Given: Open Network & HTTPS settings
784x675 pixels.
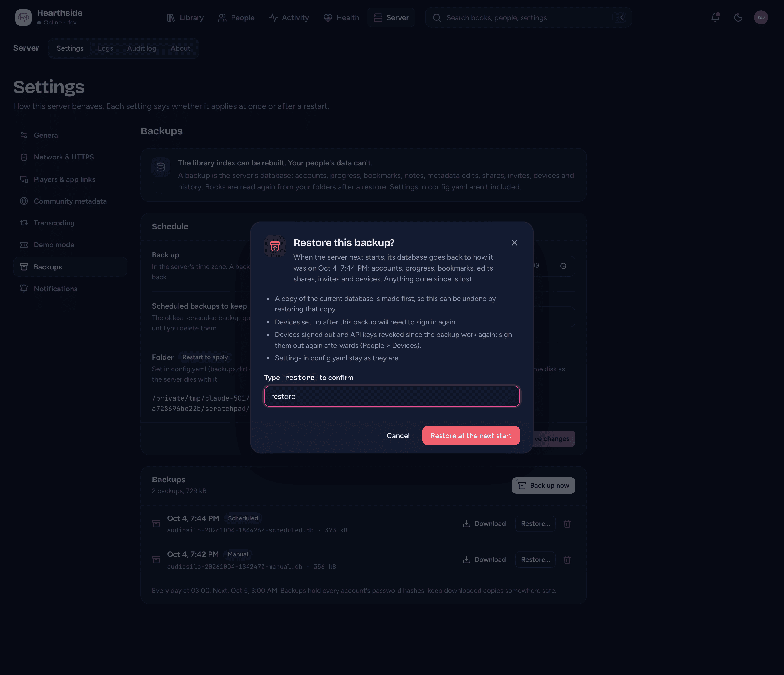Looking at the screenshot, I should point(70,157).
